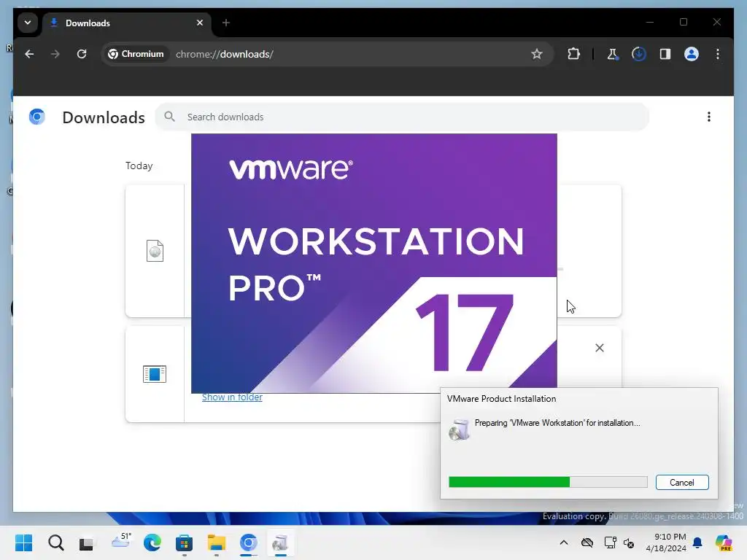
Task: Switch to Chromium in the taskbar
Action: tap(248, 542)
